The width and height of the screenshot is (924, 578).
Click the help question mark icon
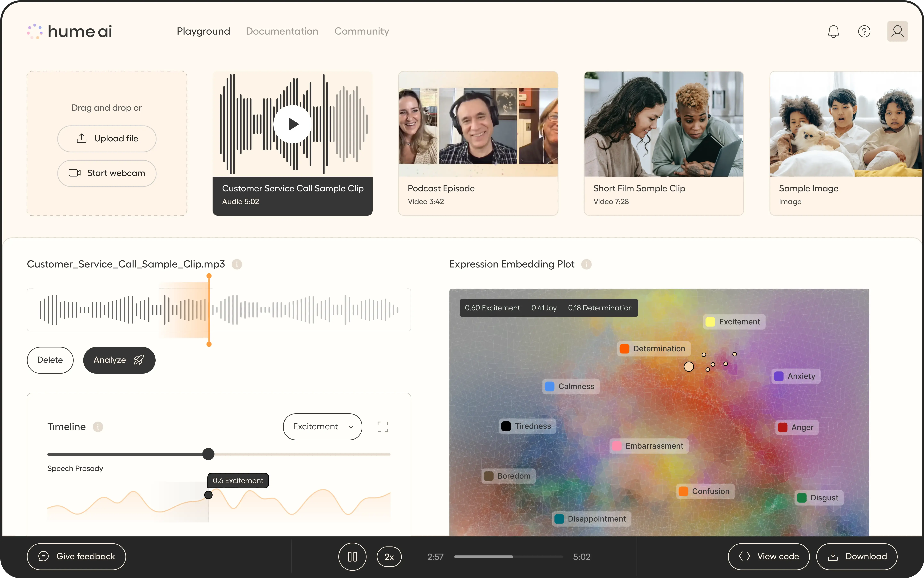tap(864, 31)
